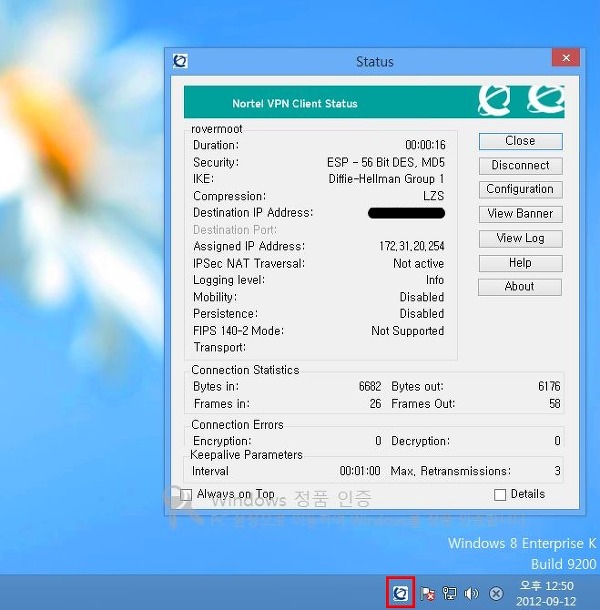600x610 pixels.
Task: Click the FIPS value Not Supported
Action: [x=408, y=331]
